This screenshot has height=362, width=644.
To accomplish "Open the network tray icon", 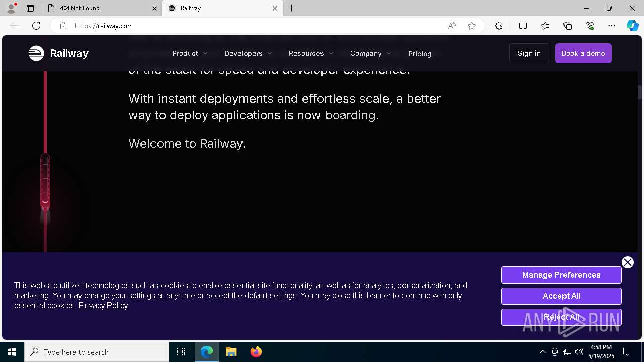I will (567, 352).
